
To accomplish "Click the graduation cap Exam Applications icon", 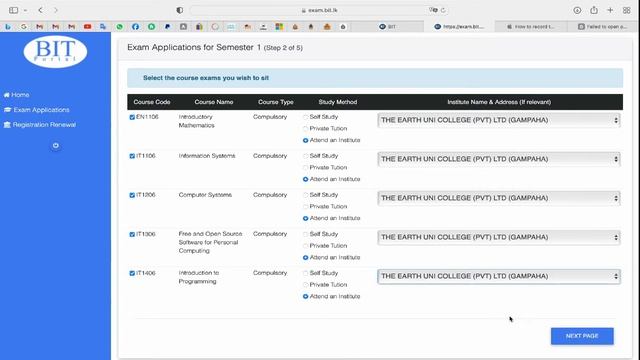I will point(7,110).
